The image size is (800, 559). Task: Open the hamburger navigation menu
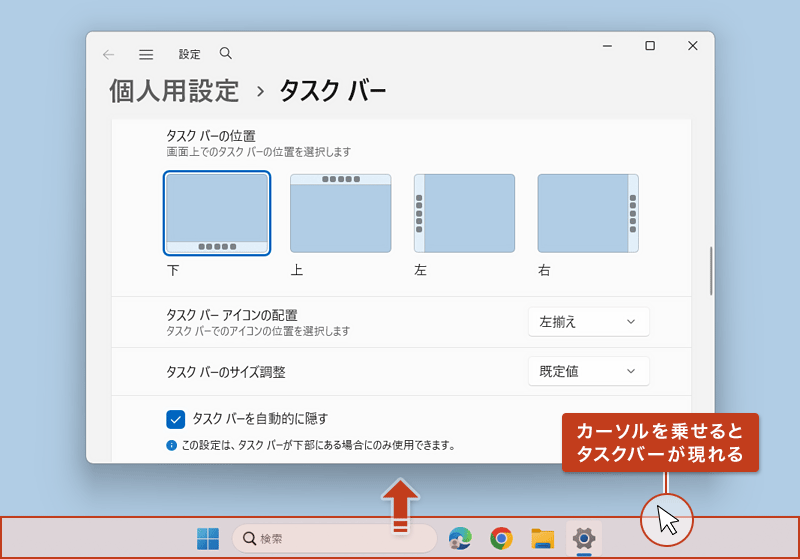(x=146, y=55)
